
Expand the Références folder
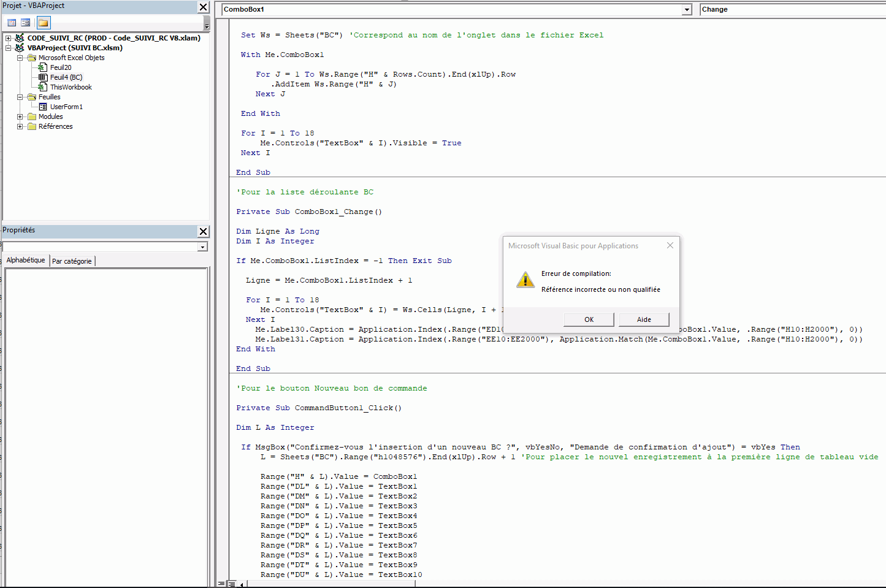tap(20, 126)
